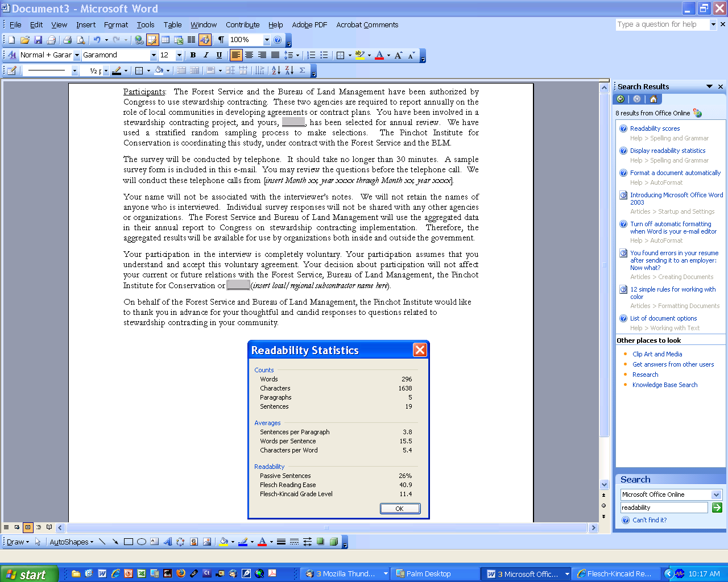Apply the Font Color on Formatting toolbar
The width and height of the screenshot is (728, 582).
[379, 55]
